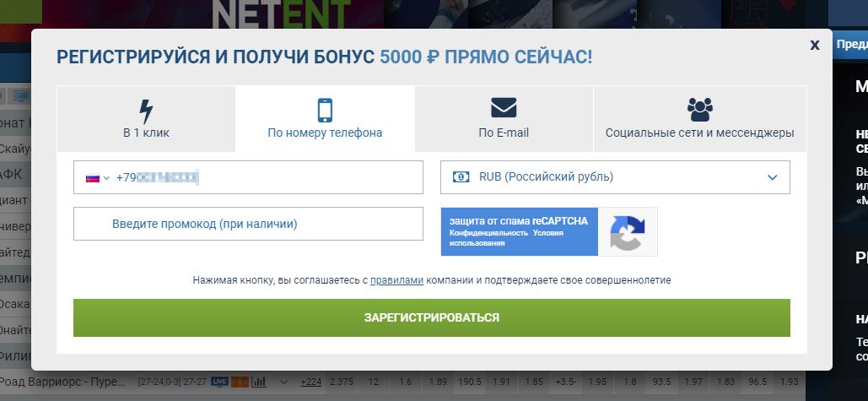
Task: Click the +224 more bets link
Action: 311,382
